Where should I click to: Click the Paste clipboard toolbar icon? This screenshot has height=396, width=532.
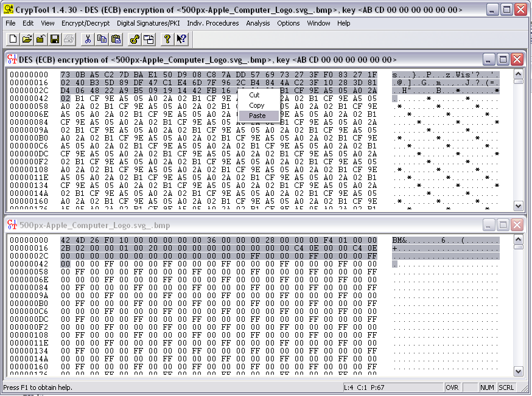pos(116,39)
